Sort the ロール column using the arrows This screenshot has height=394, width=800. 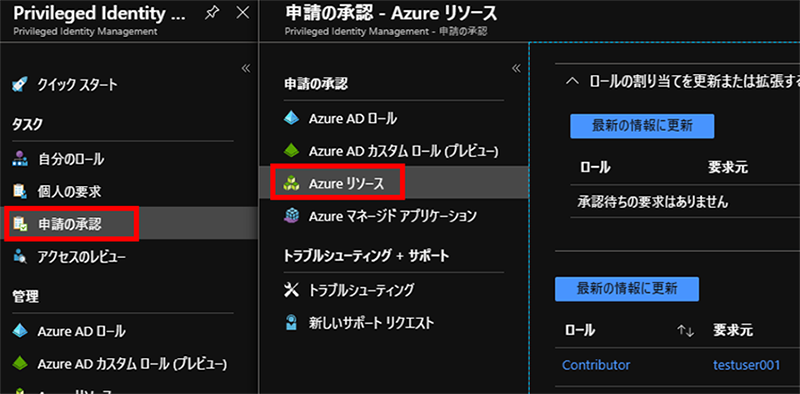tap(686, 331)
